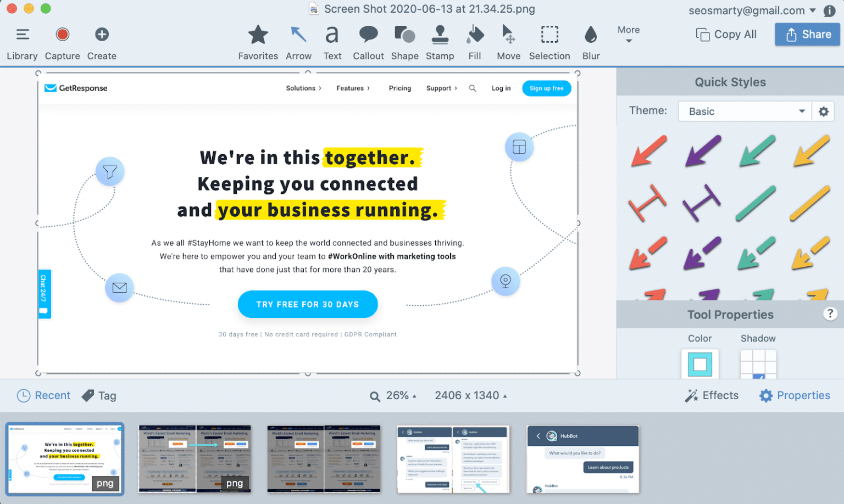
Task: Open the Basic theme dropdown
Action: 745,111
